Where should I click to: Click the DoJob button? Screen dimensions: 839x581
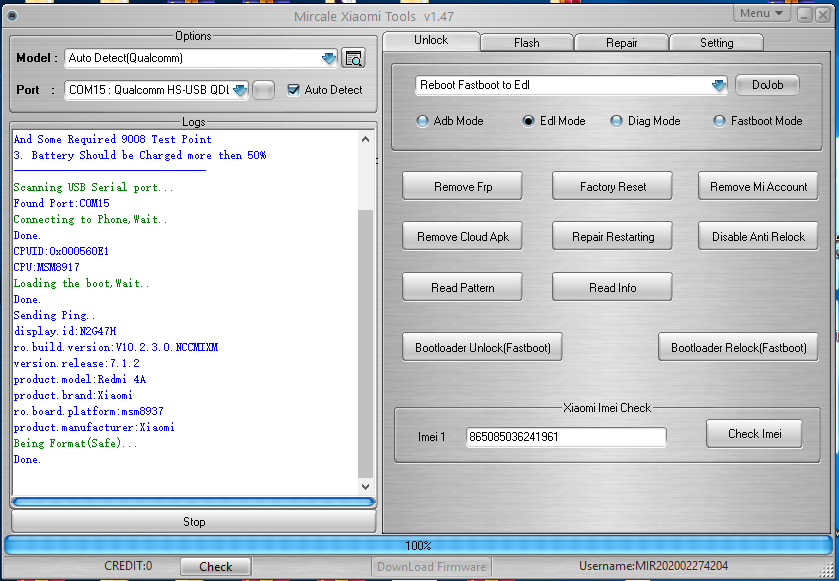[x=767, y=85]
